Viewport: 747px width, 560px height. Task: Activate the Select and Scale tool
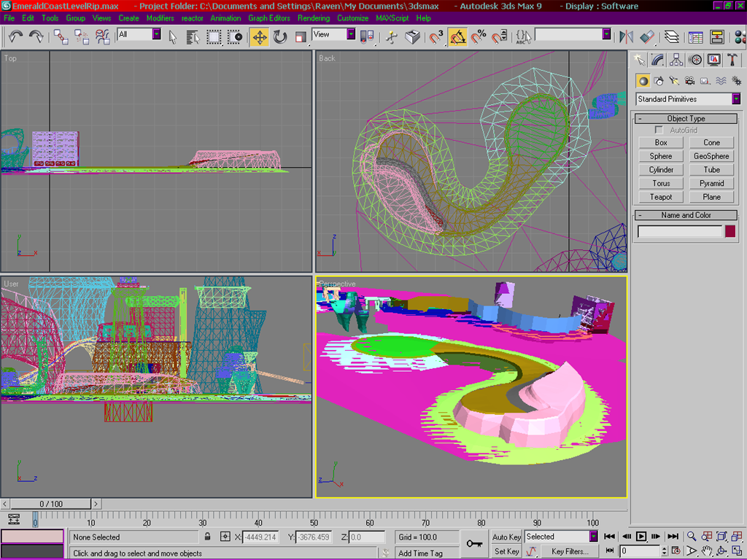click(x=300, y=36)
